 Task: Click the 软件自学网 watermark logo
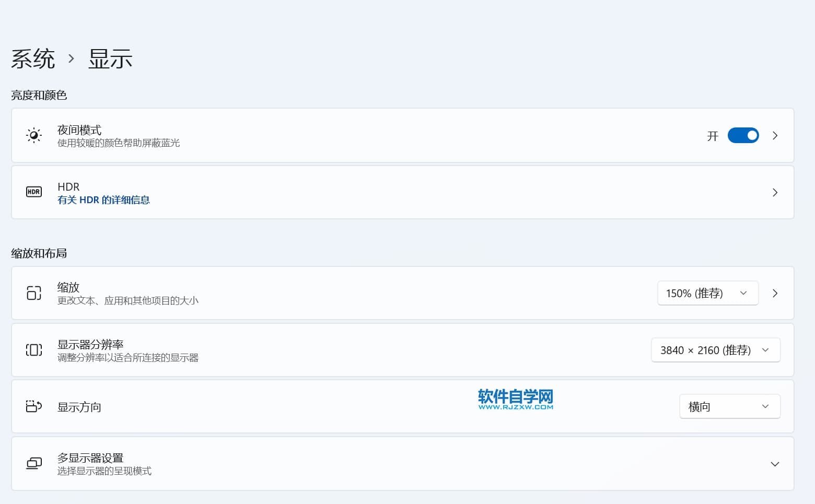point(516,400)
